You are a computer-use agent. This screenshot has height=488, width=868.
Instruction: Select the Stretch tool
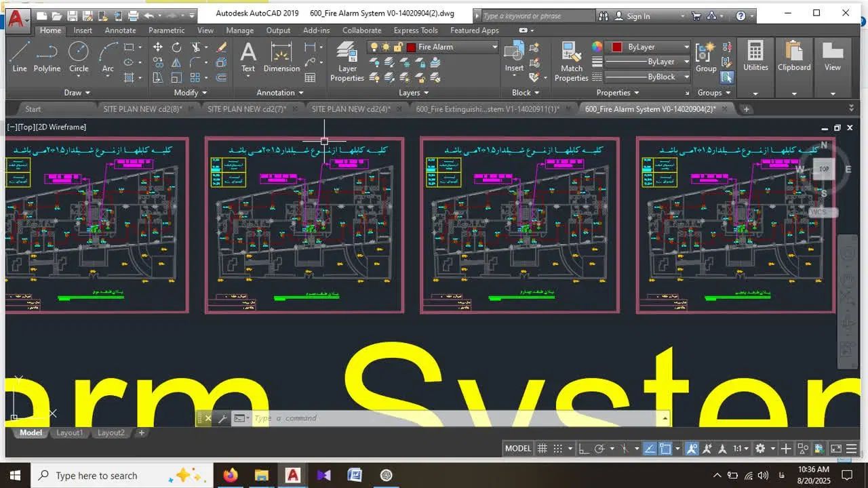(157, 78)
